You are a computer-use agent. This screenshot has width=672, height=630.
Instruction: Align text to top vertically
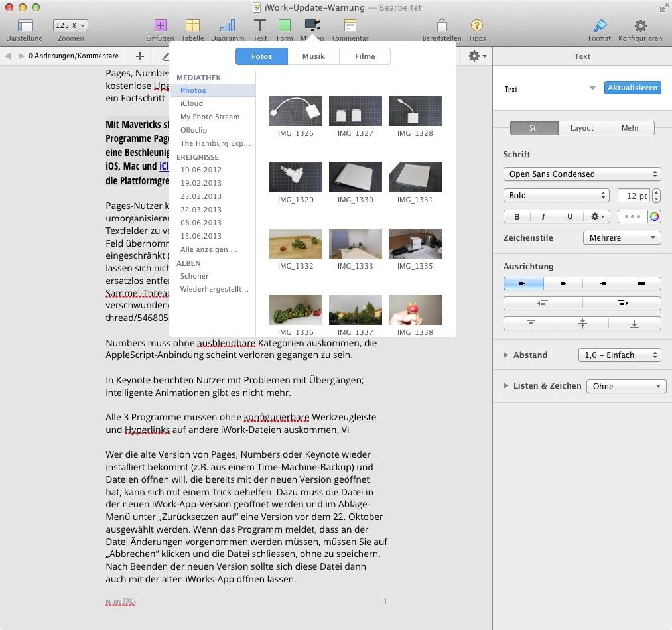pos(531,324)
